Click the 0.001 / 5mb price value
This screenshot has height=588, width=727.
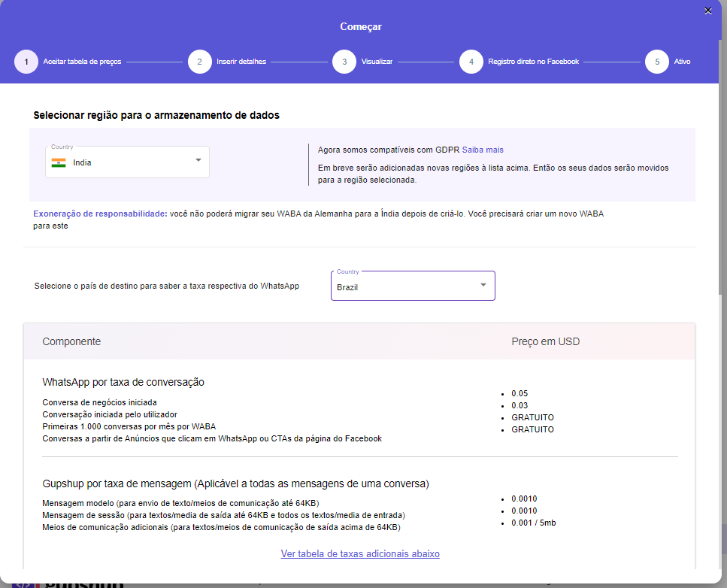pyautogui.click(x=533, y=523)
